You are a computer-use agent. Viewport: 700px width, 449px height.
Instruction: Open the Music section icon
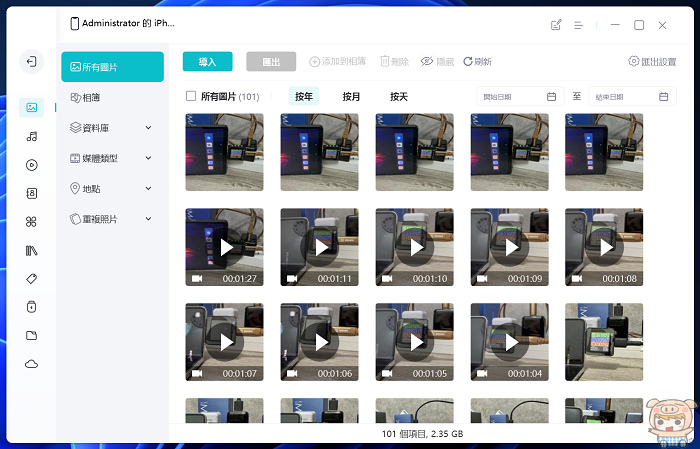tap(32, 137)
